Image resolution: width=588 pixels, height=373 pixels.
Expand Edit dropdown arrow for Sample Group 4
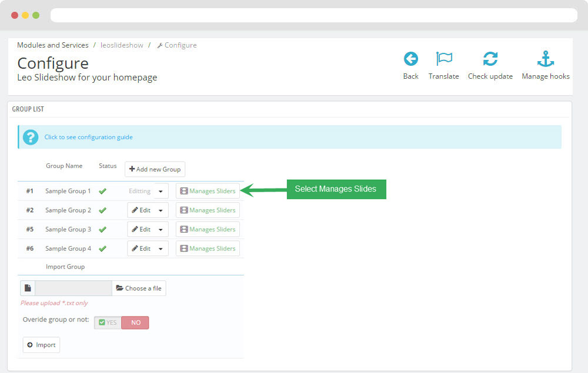coord(161,248)
